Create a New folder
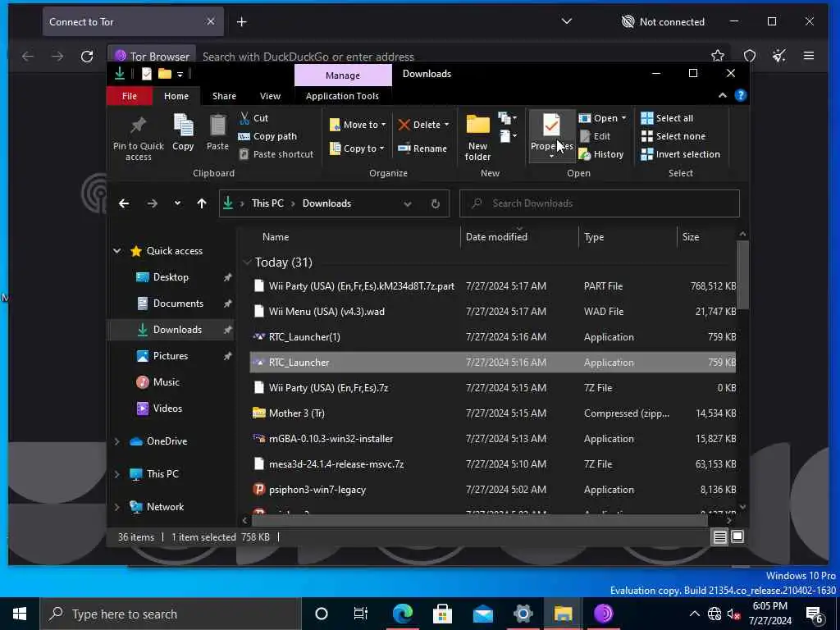The image size is (840, 630). coord(477,138)
